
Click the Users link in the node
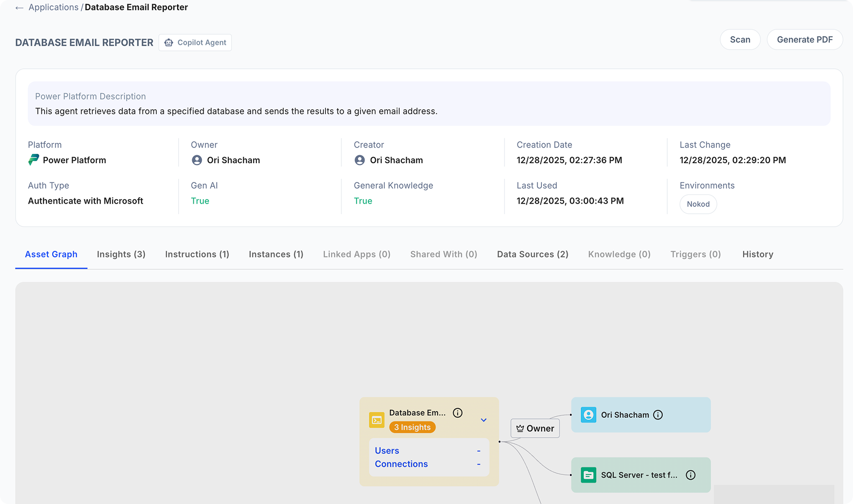[387, 451]
